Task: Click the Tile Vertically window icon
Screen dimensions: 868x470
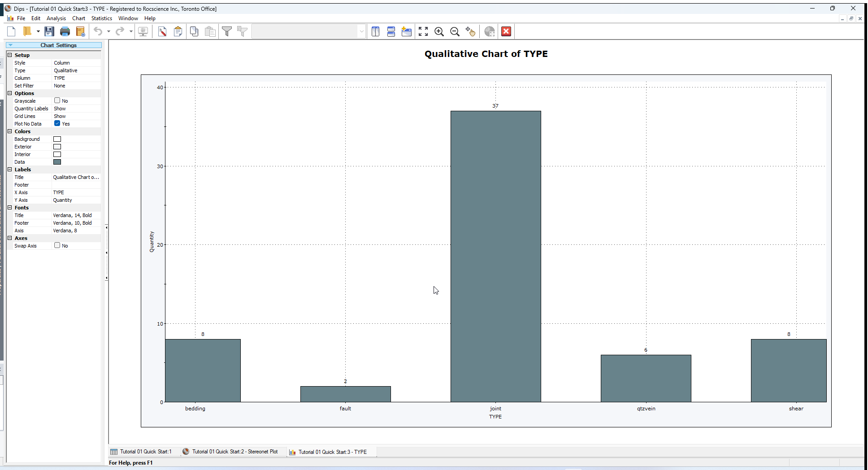Action: click(376, 31)
